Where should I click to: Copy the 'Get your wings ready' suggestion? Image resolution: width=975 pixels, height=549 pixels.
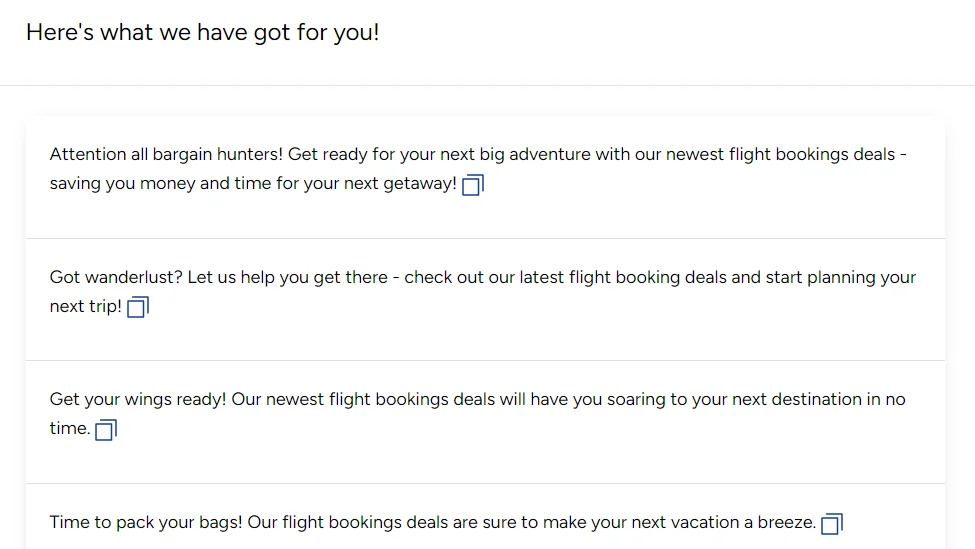coord(106,430)
